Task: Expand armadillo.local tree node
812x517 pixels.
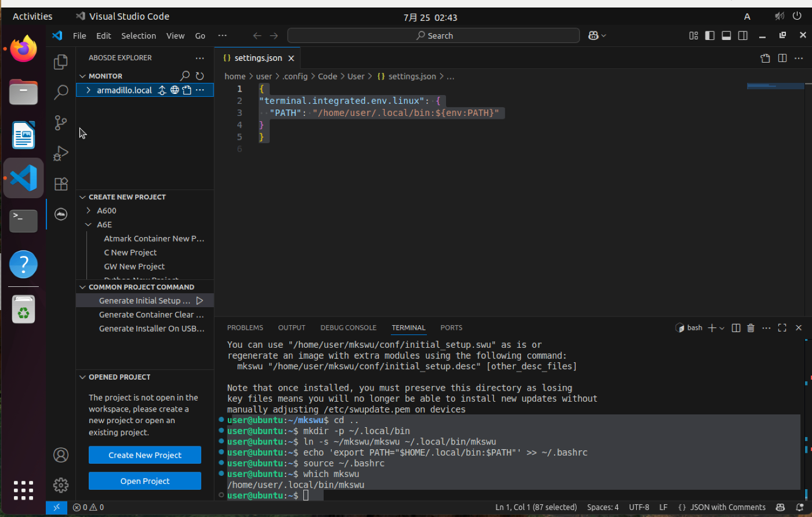Action: click(x=88, y=90)
